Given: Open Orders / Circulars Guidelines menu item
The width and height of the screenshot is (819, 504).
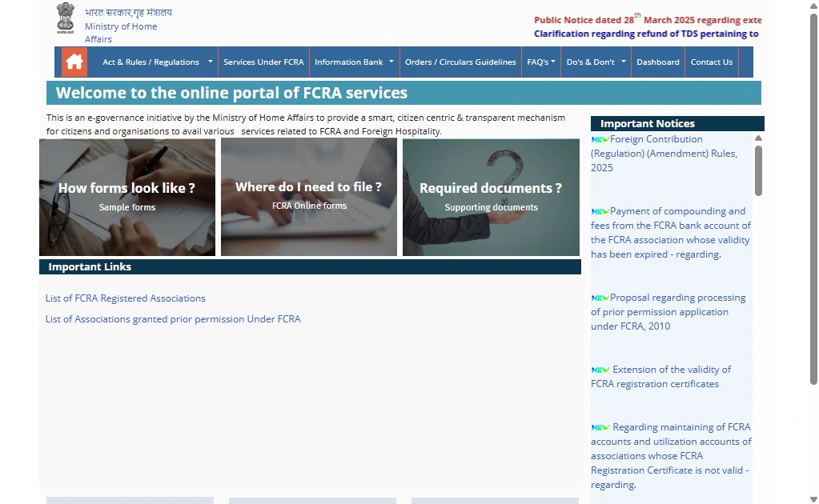Looking at the screenshot, I should 460,62.
